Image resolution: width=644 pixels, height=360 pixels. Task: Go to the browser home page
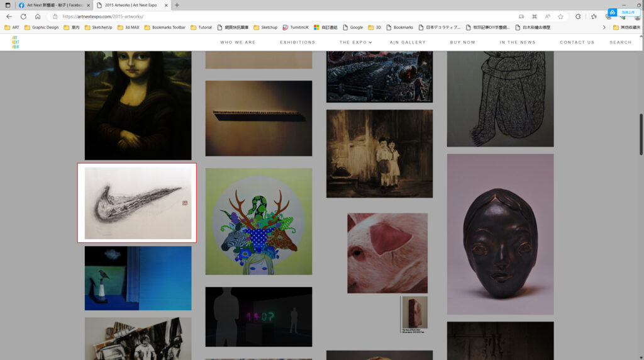click(x=38, y=16)
